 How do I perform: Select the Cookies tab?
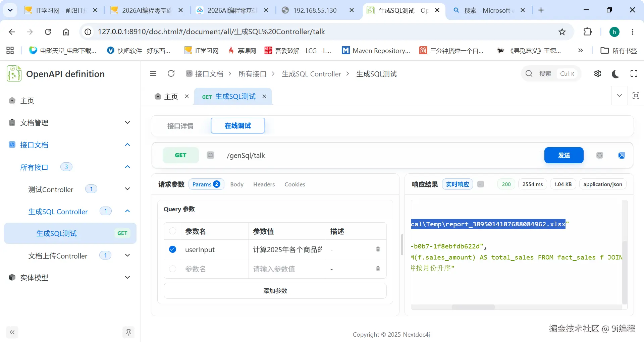(295, 184)
